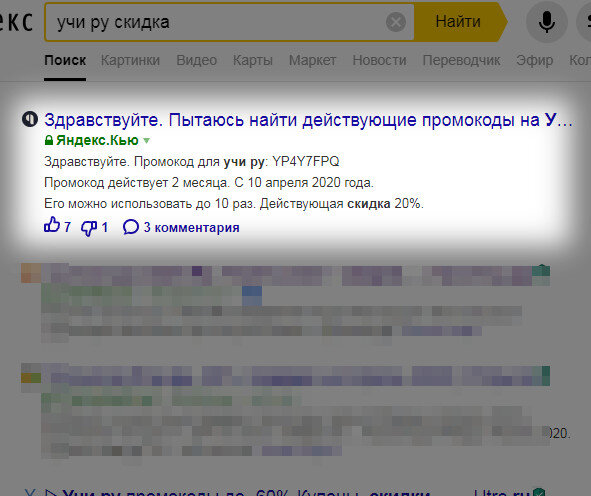Open the Переводчик tab
Viewport: 591px width, 496px height.
click(x=461, y=60)
